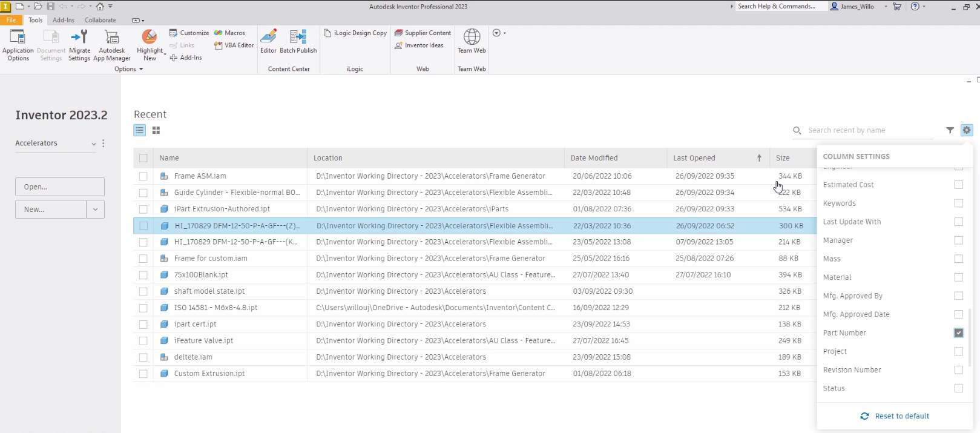Open the recent files filter
The height and width of the screenshot is (433, 980).
coord(950,130)
